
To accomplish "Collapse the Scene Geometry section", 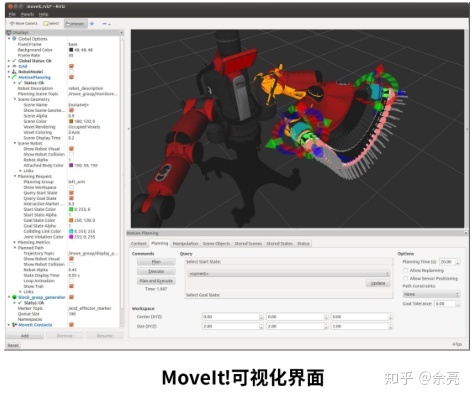I will pyautogui.click(x=15, y=99).
